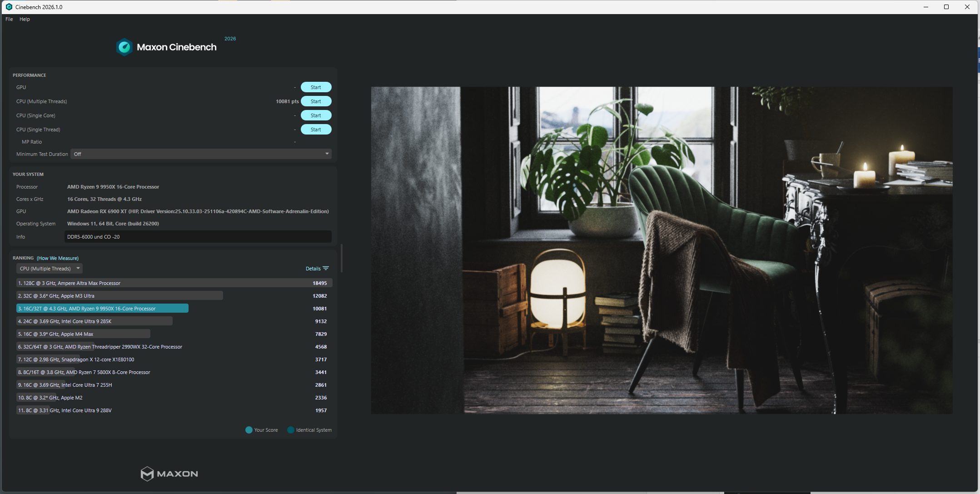
Task: Click the Maxon logo at the bottom
Action: point(169,474)
